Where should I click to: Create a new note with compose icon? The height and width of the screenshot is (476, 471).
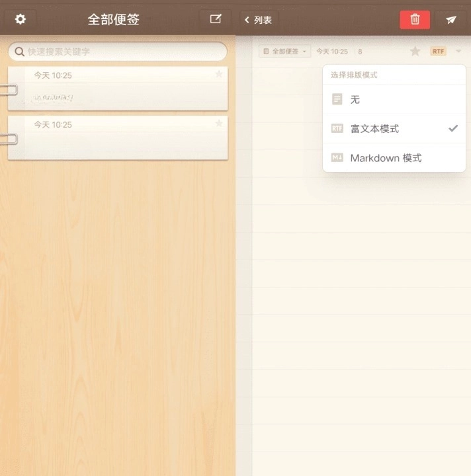pyautogui.click(x=216, y=19)
